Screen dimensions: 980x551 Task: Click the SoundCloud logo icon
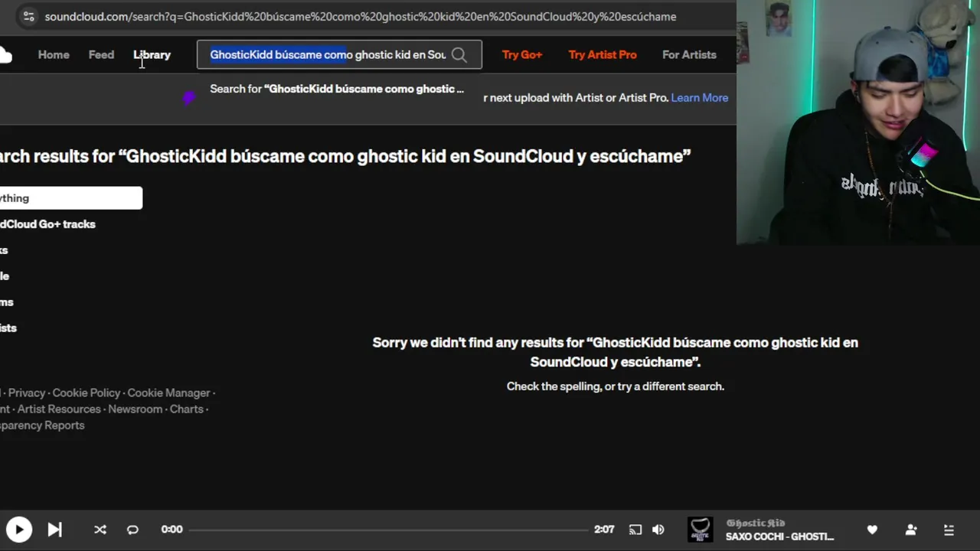pos(5,55)
